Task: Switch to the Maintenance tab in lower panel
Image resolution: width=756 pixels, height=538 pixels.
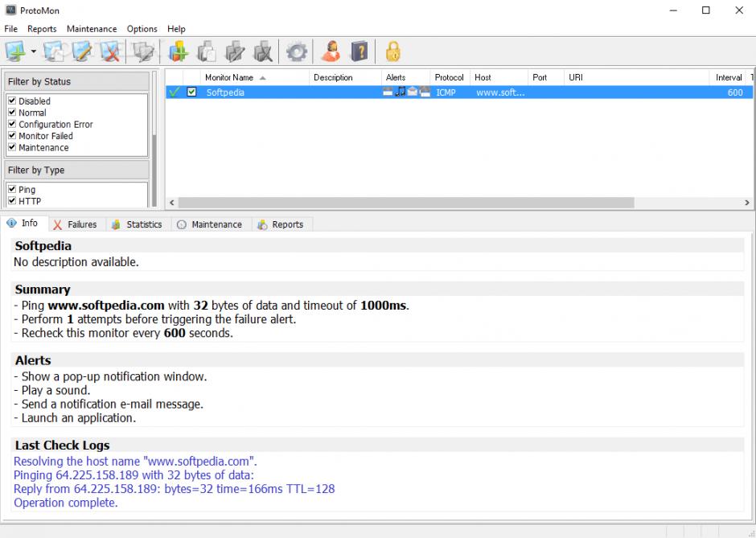Action: tap(211, 224)
